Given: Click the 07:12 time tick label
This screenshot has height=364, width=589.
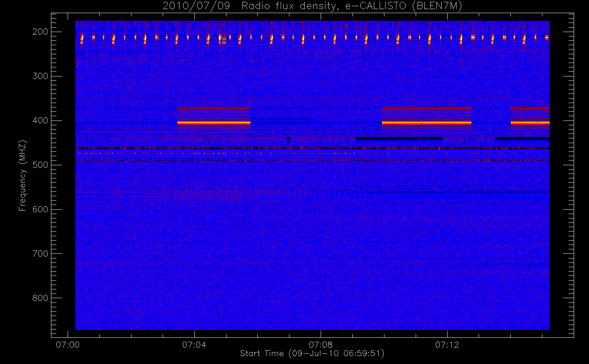Looking at the screenshot, I should pos(447,345).
